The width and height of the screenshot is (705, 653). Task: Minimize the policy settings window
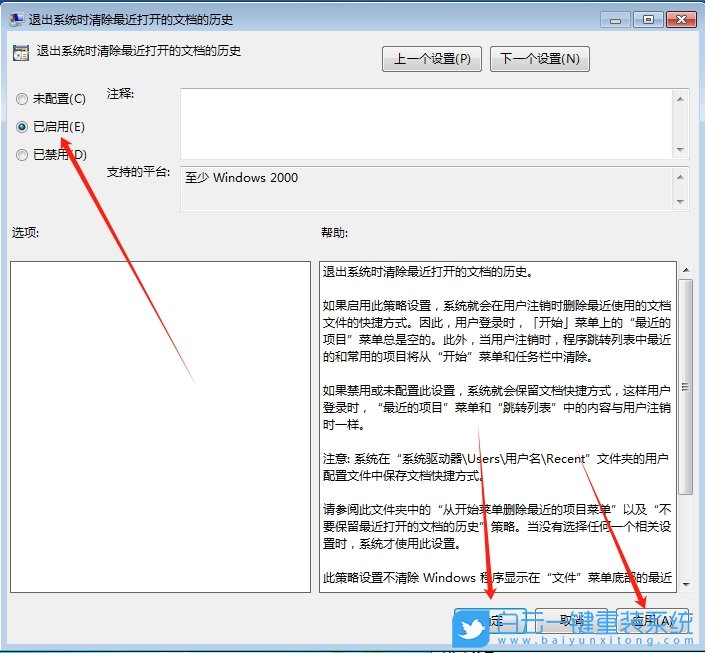tap(615, 20)
